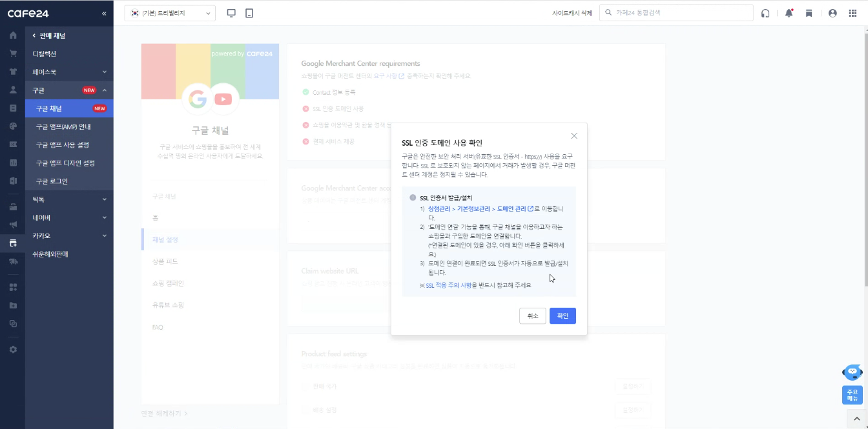
Task: Jump to top with up-arrow button
Action: click(x=856, y=419)
